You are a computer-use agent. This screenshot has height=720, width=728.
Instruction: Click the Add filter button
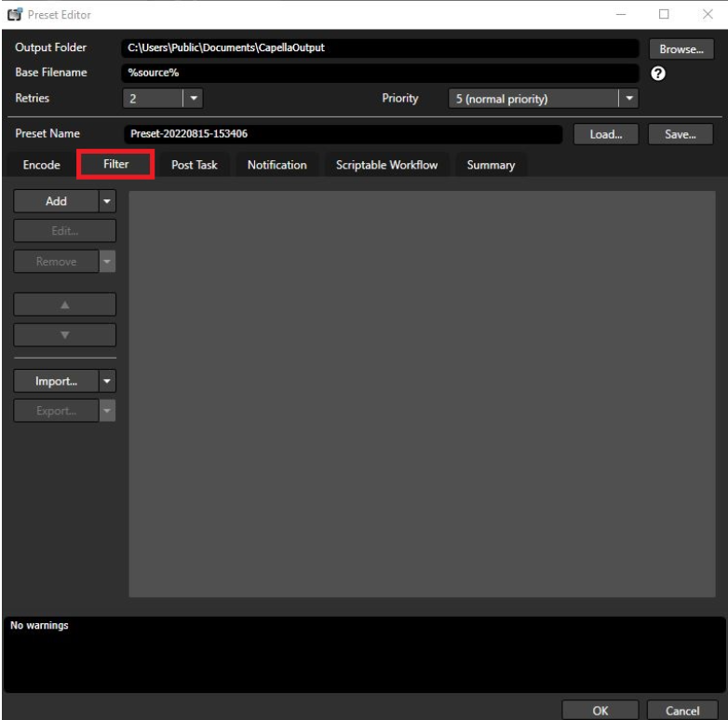56,201
